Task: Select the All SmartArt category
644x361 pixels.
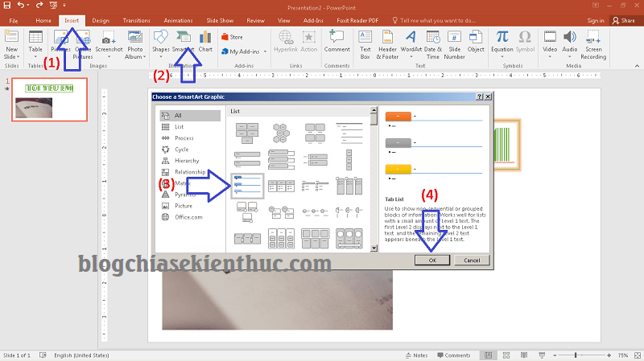Action: (x=190, y=115)
